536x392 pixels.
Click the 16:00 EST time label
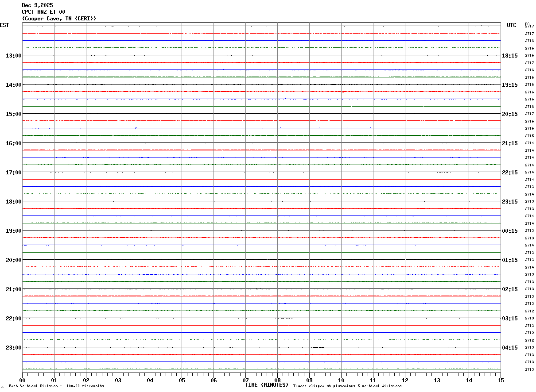pyautogui.click(x=13, y=143)
